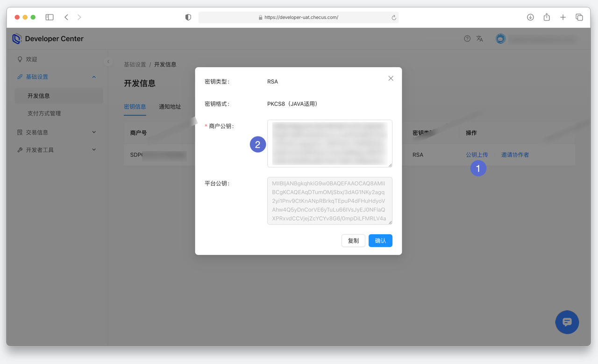Click the browser share icon
This screenshot has height=364, width=598.
[x=547, y=17]
